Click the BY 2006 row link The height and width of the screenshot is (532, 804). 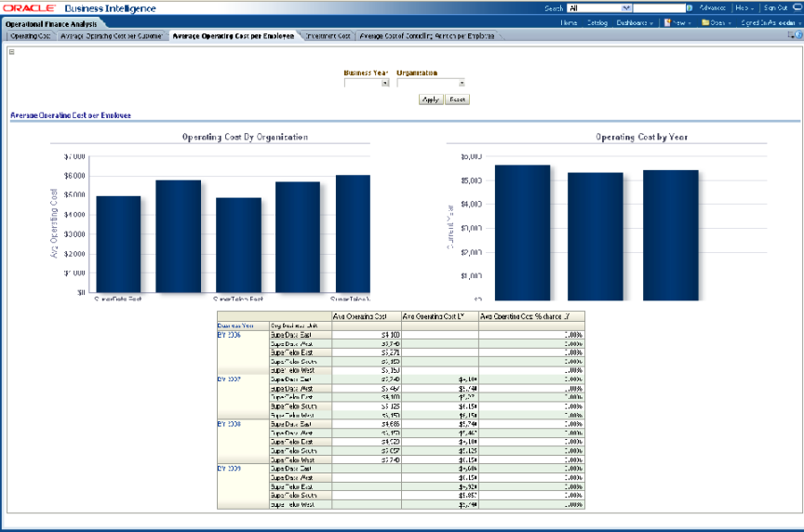pyautogui.click(x=229, y=335)
